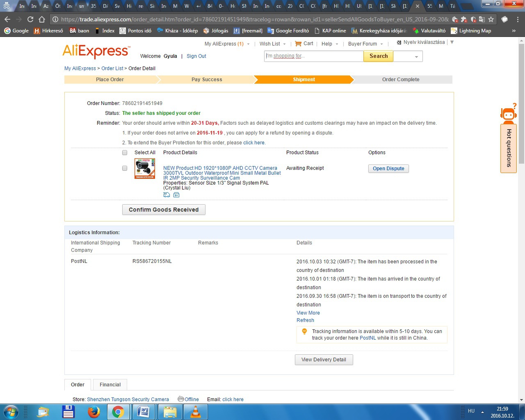Click the Refresh tracking link

click(x=305, y=320)
